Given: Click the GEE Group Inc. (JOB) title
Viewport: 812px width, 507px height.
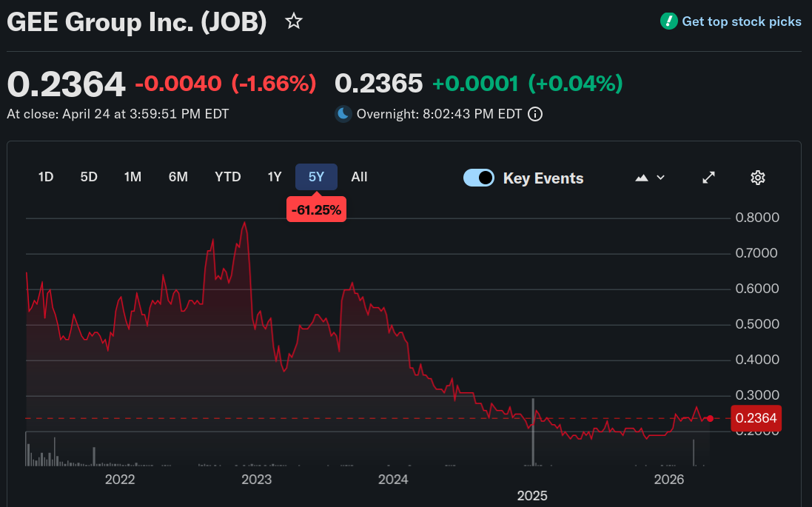Looking at the screenshot, I should tap(137, 22).
